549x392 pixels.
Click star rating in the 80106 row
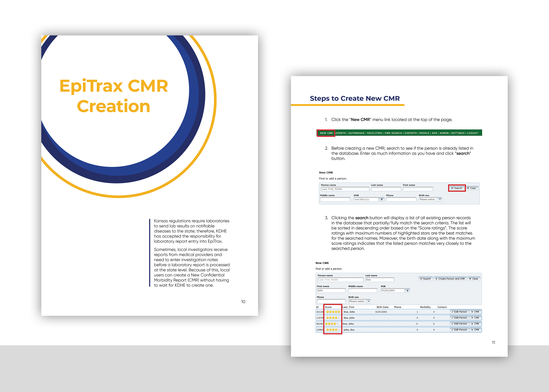tap(332, 324)
